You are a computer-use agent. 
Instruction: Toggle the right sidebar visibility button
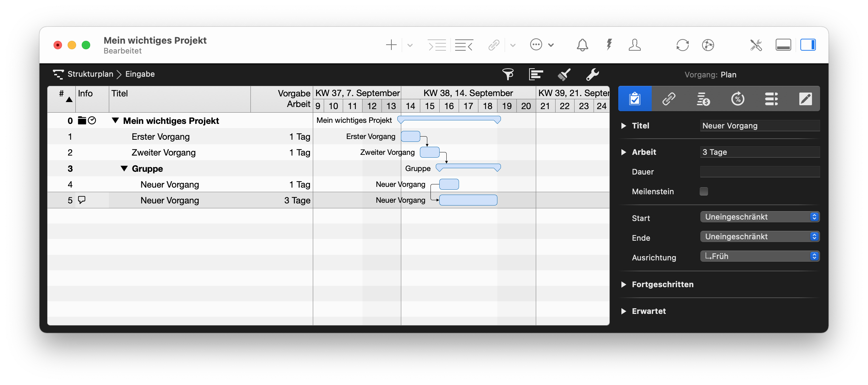click(808, 44)
